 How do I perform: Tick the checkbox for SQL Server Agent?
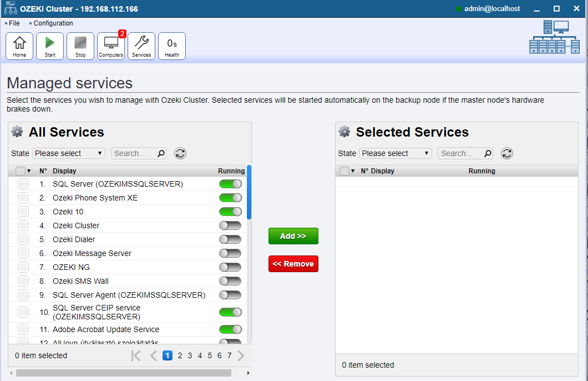[x=23, y=295]
